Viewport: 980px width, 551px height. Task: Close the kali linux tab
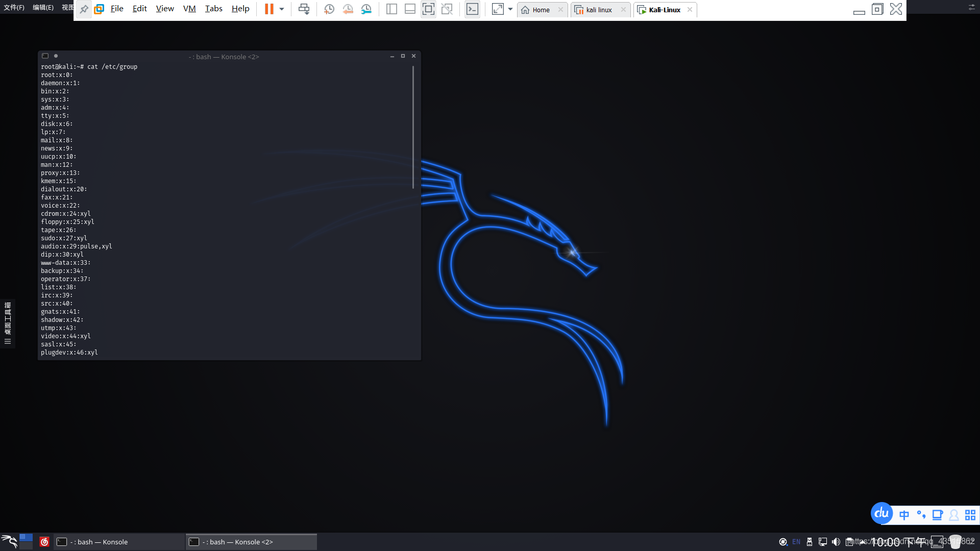623,10
